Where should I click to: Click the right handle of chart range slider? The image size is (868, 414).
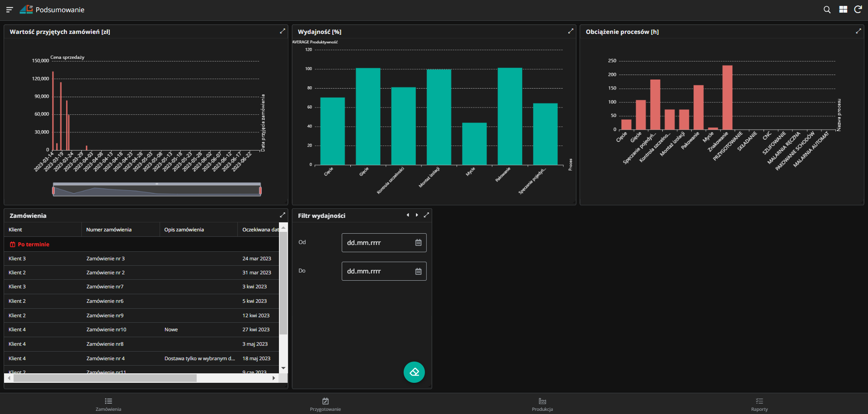point(260,191)
